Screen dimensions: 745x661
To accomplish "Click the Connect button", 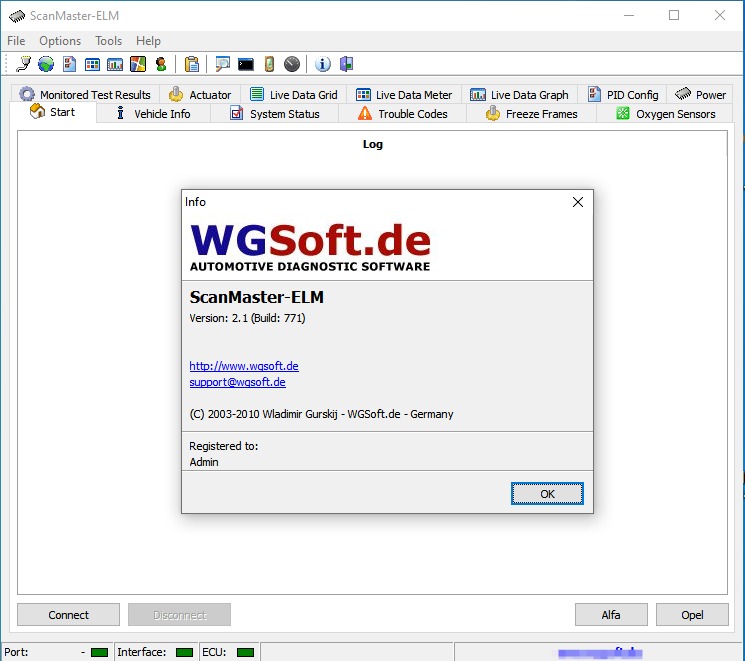I will click(68, 615).
